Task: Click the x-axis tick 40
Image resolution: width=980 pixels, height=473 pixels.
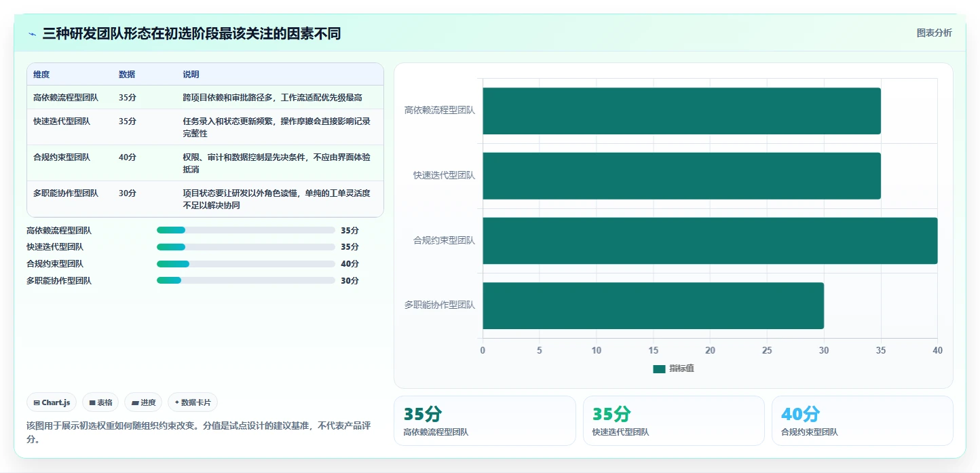Action: pos(937,350)
